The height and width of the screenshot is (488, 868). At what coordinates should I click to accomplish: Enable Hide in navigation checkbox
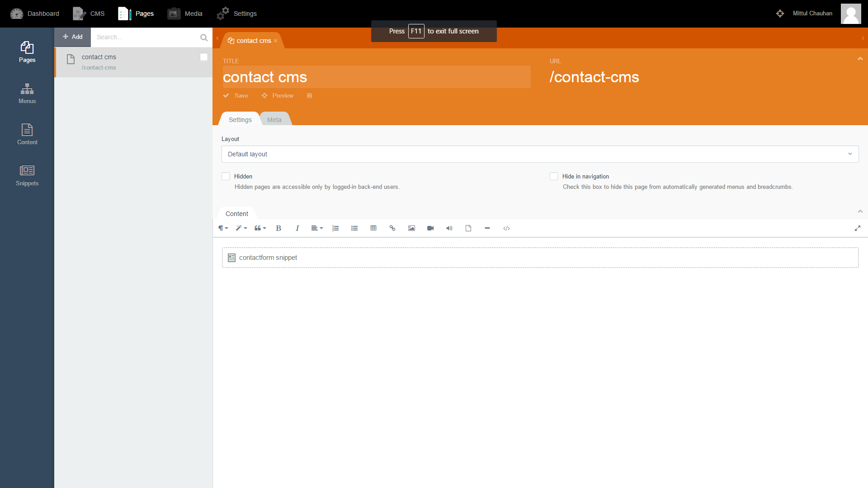pyautogui.click(x=553, y=176)
